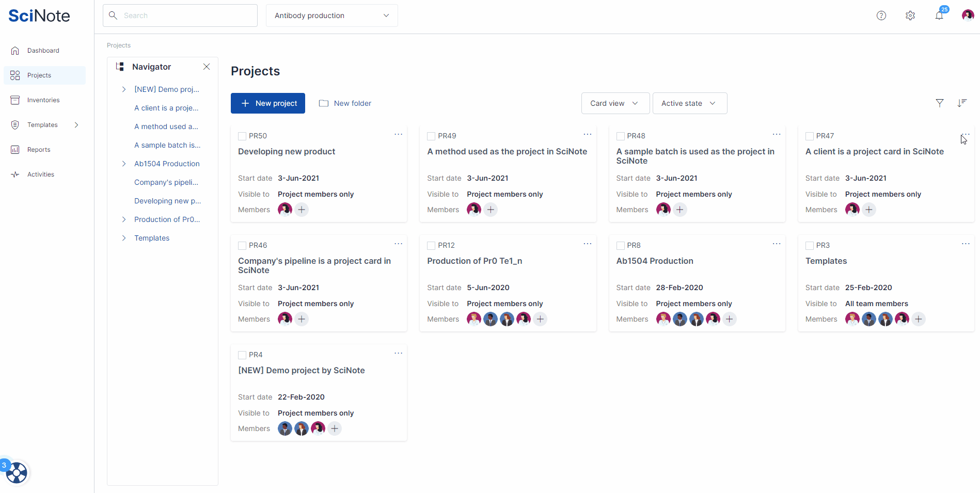
Task: Open the help icon in top bar
Action: [881, 15]
